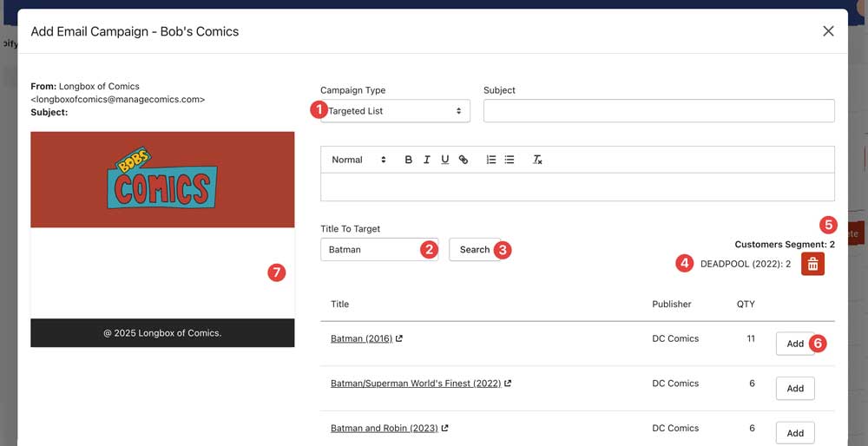Add Batman (2016) to the campaign

tap(795, 344)
